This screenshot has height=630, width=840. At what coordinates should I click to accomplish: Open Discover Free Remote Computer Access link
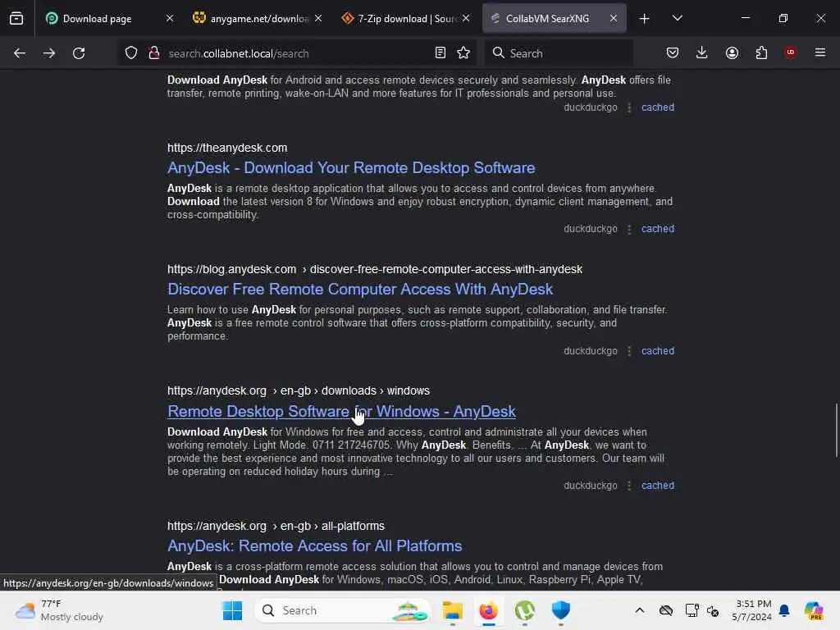360,290
